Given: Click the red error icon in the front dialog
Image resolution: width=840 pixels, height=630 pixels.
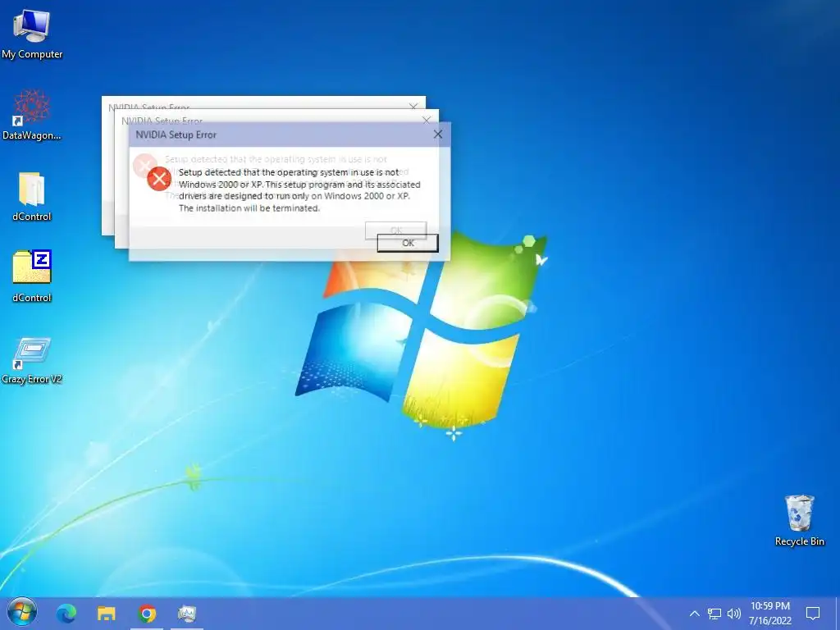Looking at the screenshot, I should [x=159, y=179].
